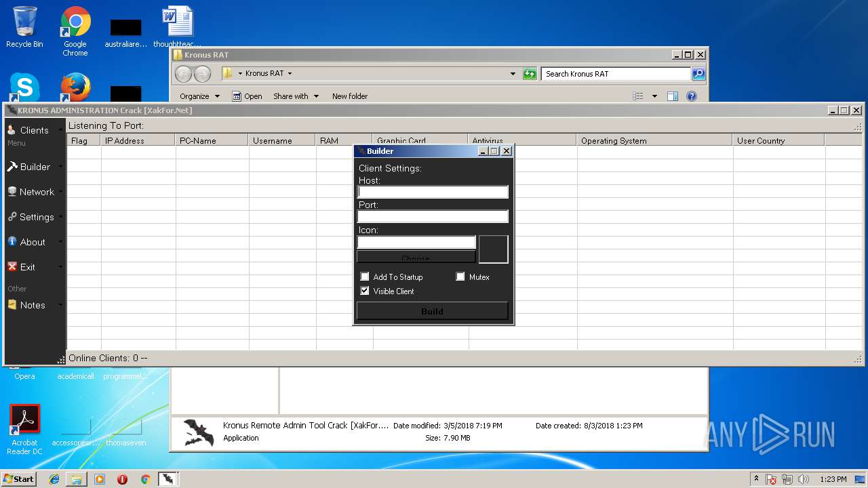Click the Icon path input field
Screen dimensions: 868x488
(416, 242)
